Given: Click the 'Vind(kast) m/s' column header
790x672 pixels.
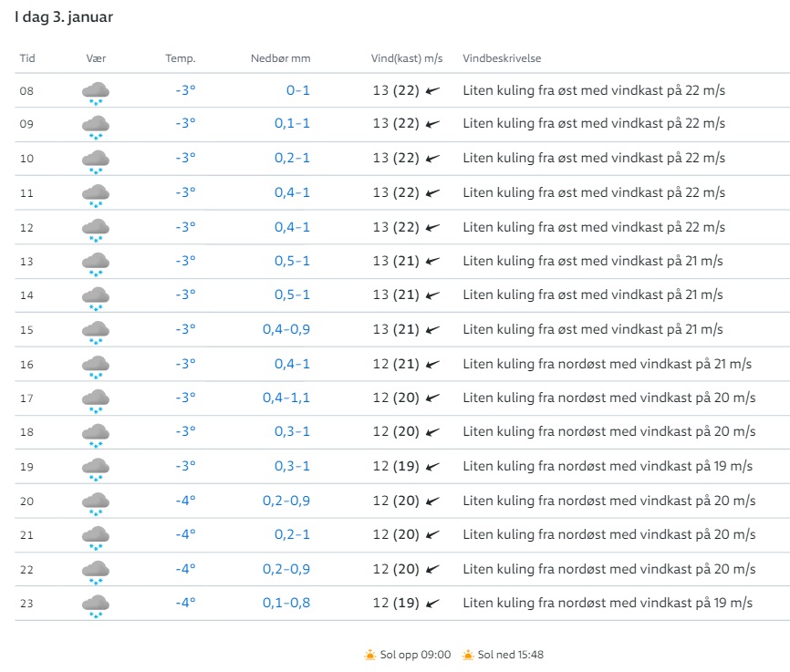Looking at the screenshot, I should pos(407,59).
